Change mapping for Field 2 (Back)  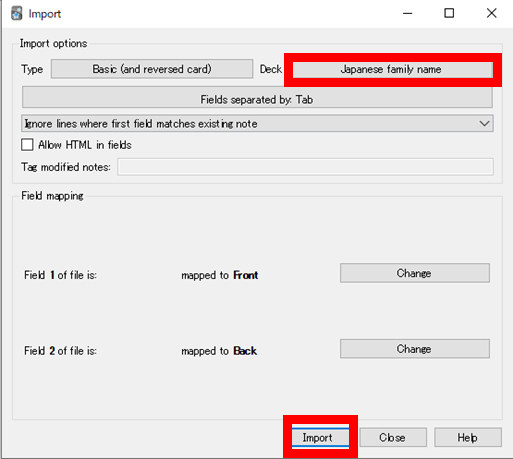[415, 349]
